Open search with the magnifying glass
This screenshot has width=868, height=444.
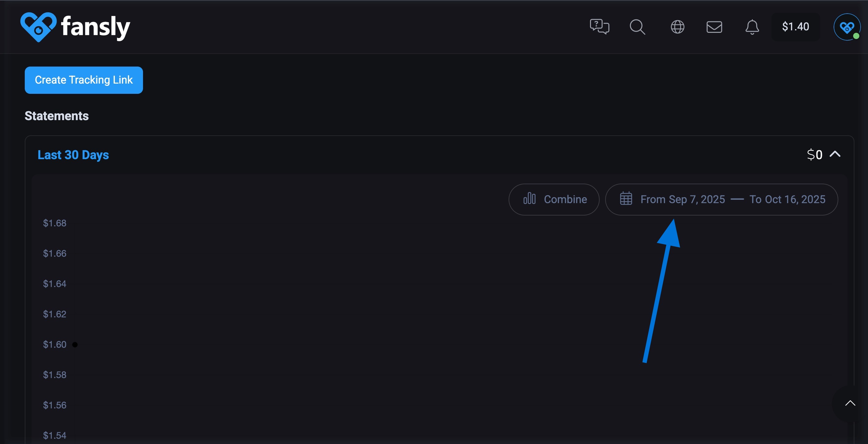pos(637,27)
